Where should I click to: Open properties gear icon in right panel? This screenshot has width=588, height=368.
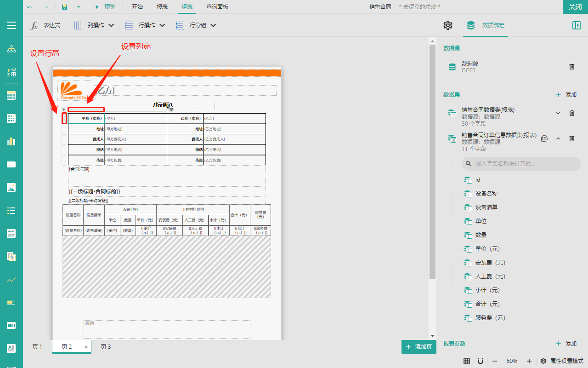[x=448, y=25]
